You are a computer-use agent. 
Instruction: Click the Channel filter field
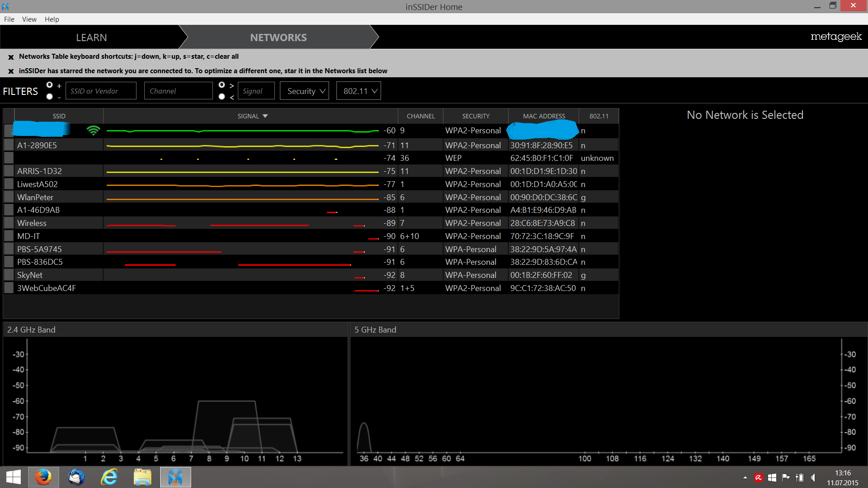(x=178, y=91)
